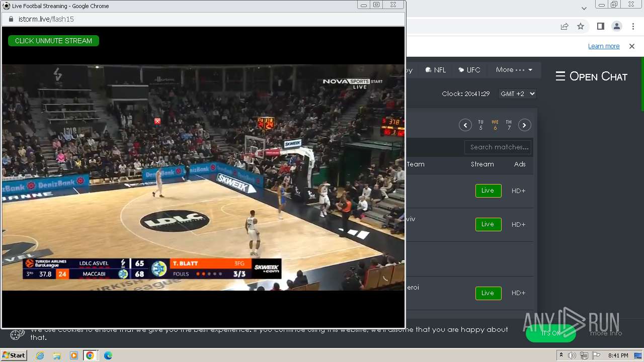This screenshot has height=362, width=644.
Task: Open the Windows Start menu
Action: pyautogui.click(x=14, y=355)
